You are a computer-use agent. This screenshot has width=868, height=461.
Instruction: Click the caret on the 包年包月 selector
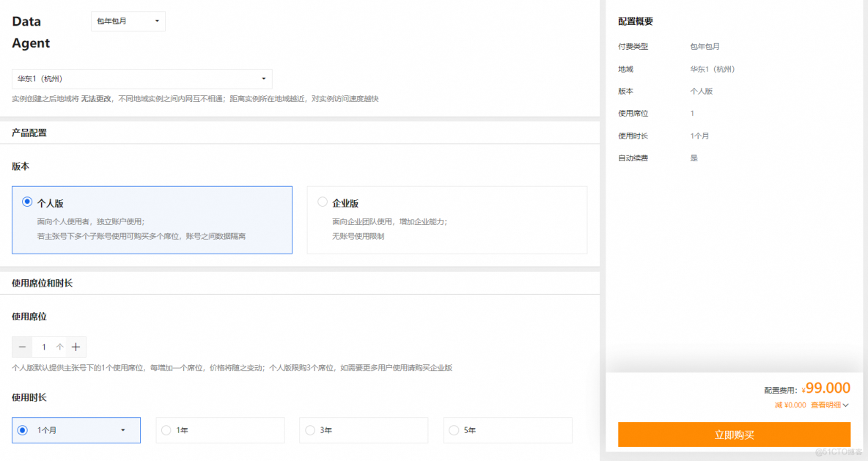(x=155, y=21)
